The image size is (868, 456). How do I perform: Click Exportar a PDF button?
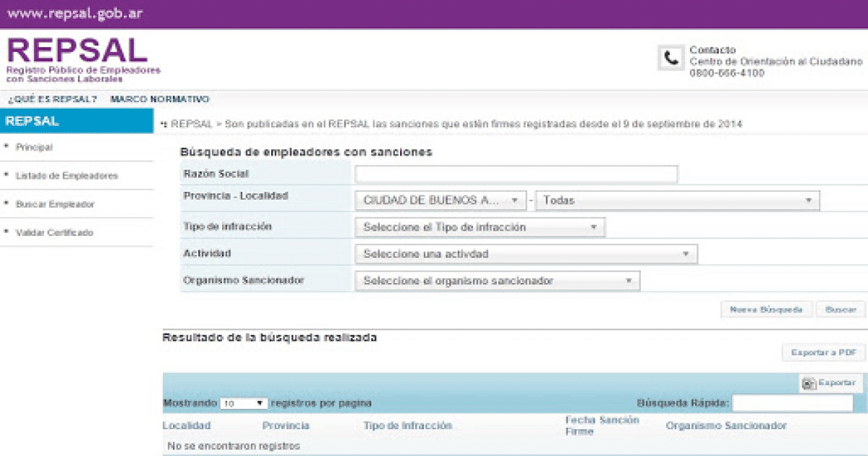[823, 352]
